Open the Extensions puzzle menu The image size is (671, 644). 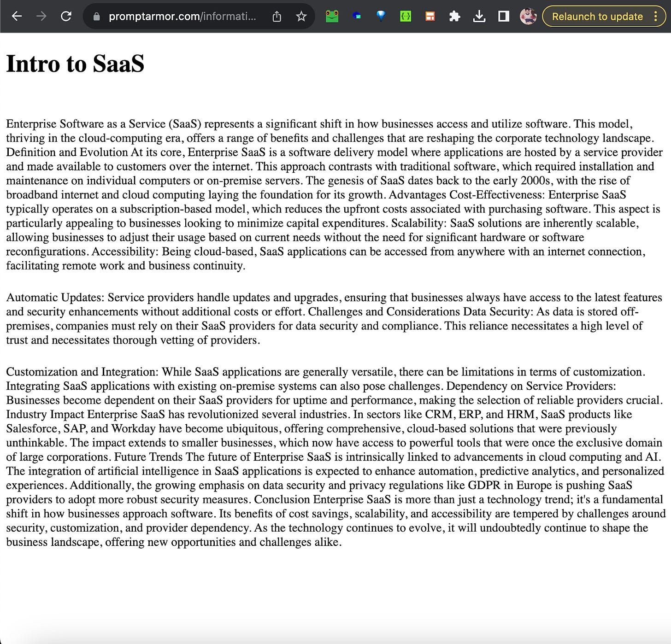tap(455, 17)
